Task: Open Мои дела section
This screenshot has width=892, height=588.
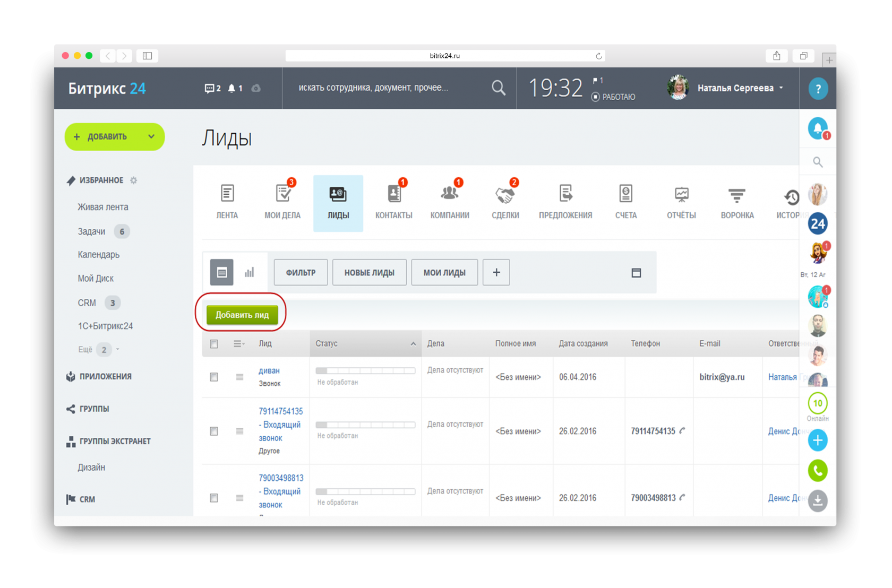Action: [x=282, y=202]
